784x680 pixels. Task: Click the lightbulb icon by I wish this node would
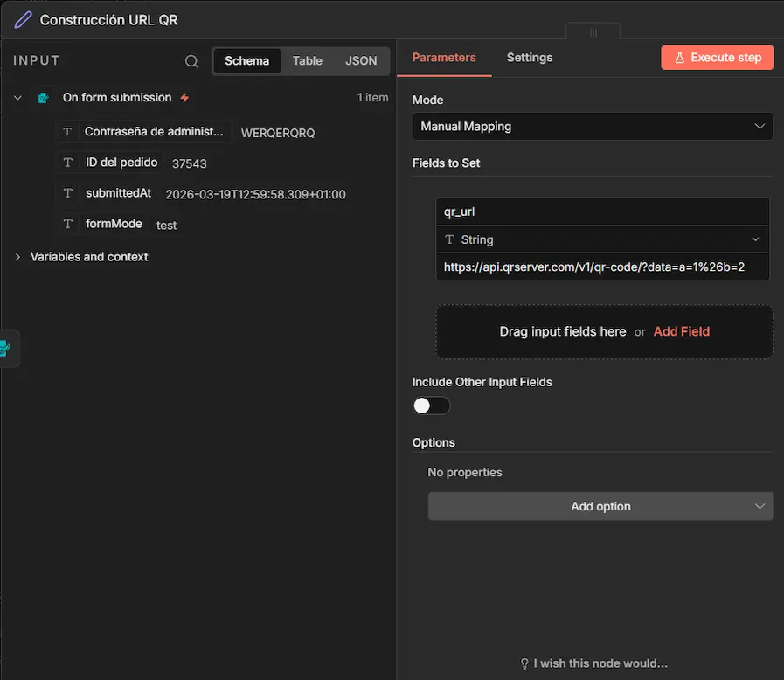click(x=524, y=663)
